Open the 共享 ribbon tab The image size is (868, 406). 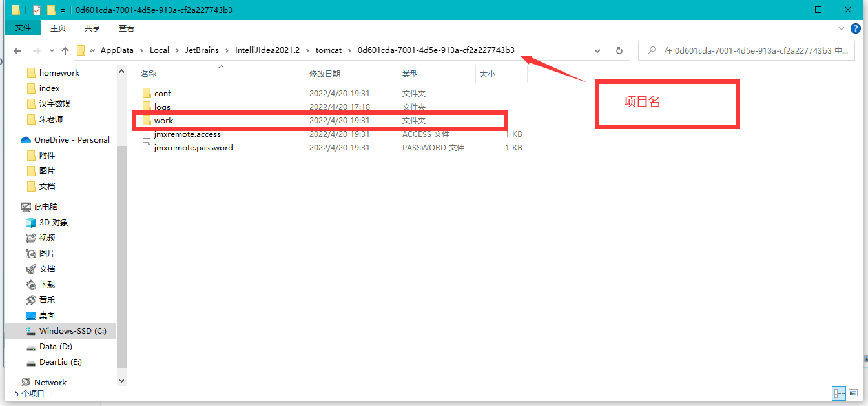click(92, 28)
